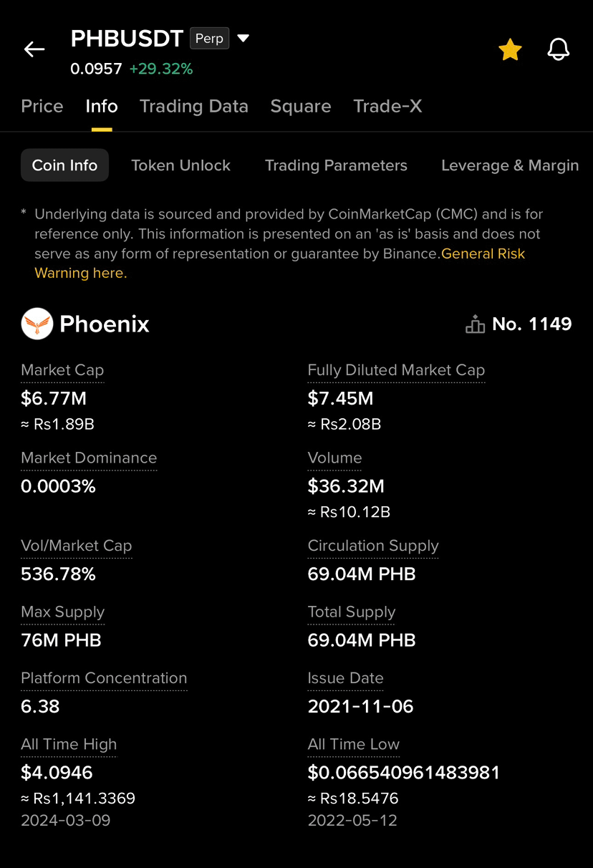Show Fully Diluted Market Cap explanation
The image size is (593, 868).
(x=396, y=370)
